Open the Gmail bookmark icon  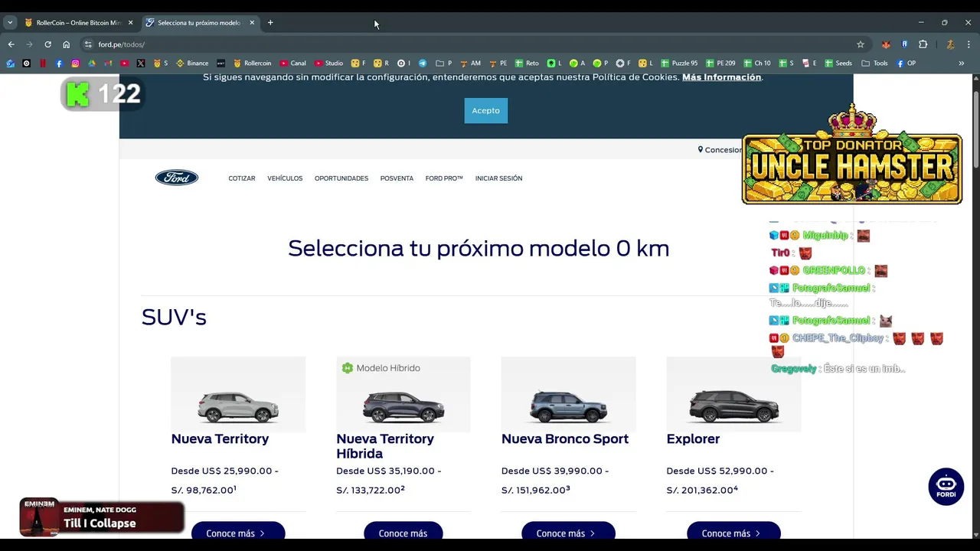[x=108, y=64]
